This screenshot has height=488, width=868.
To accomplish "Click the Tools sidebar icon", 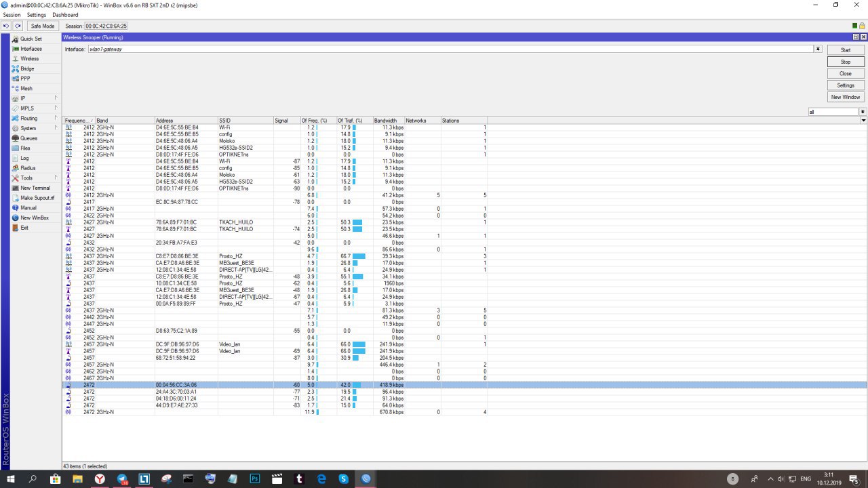I will pyautogui.click(x=15, y=178).
